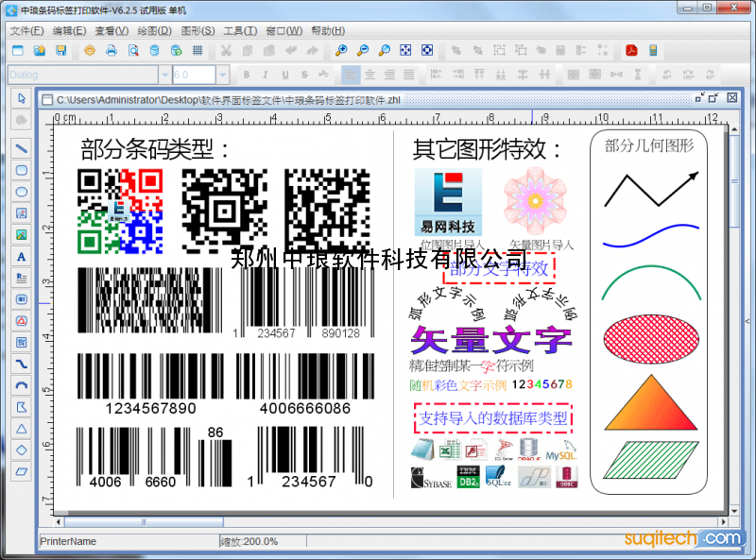
Task: Click the fit-to-window arrows icon
Action: pyautogui.click(x=405, y=50)
